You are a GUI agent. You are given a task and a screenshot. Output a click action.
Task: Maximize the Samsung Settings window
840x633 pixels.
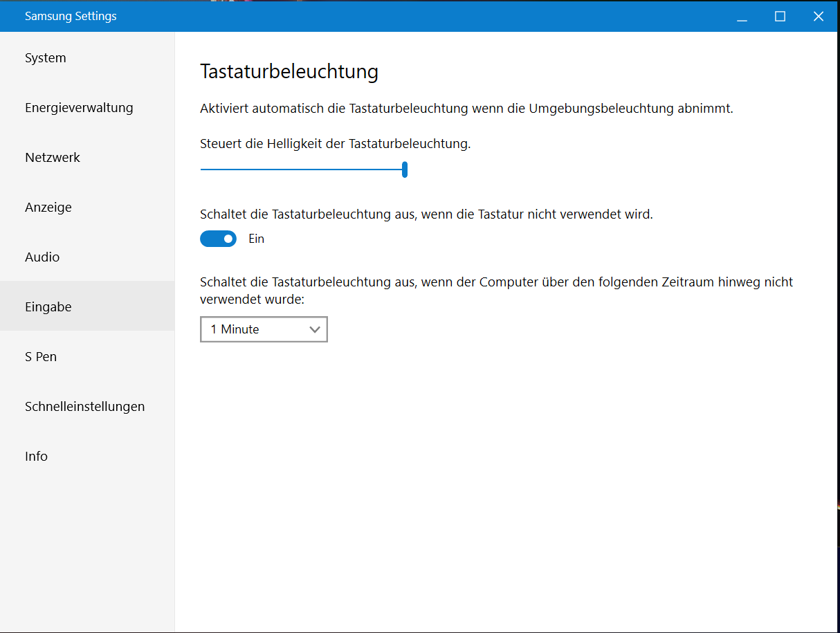(780, 17)
